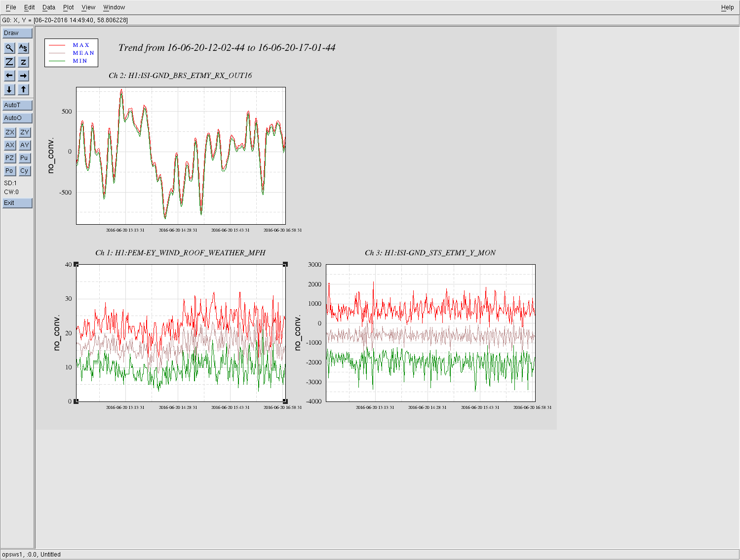
Task: Click the AS autoscale icon
Action: pyautogui.click(x=23, y=48)
